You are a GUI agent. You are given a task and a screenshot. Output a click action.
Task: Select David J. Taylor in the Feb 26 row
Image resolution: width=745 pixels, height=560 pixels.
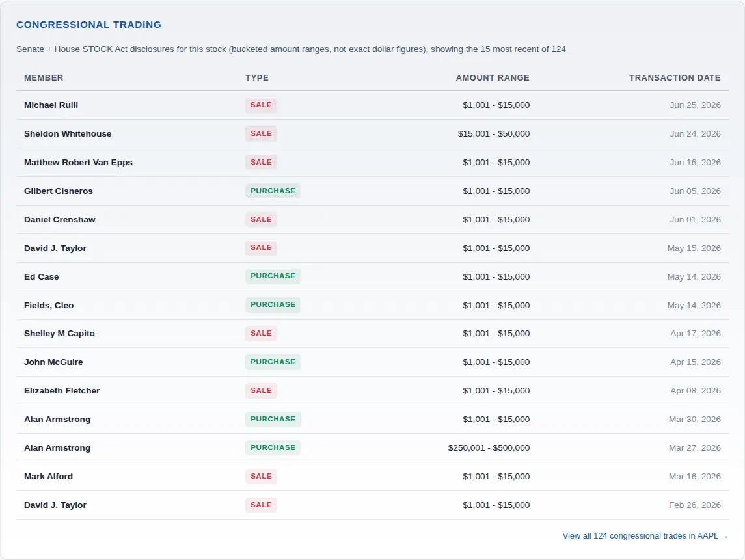tap(55, 505)
